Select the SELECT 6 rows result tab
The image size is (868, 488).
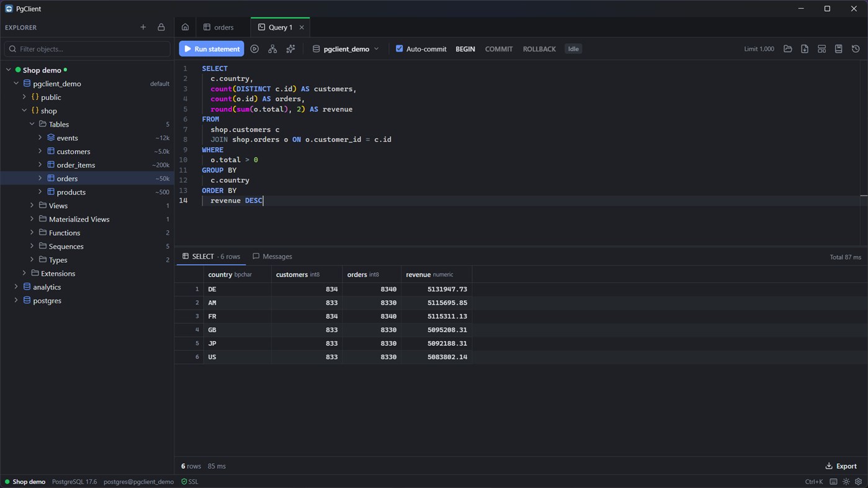click(x=212, y=257)
